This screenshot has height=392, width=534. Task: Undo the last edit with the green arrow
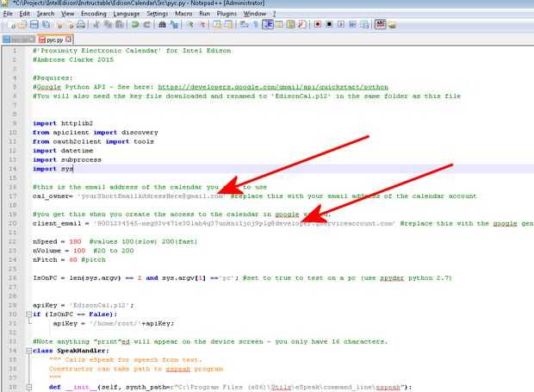135,24
